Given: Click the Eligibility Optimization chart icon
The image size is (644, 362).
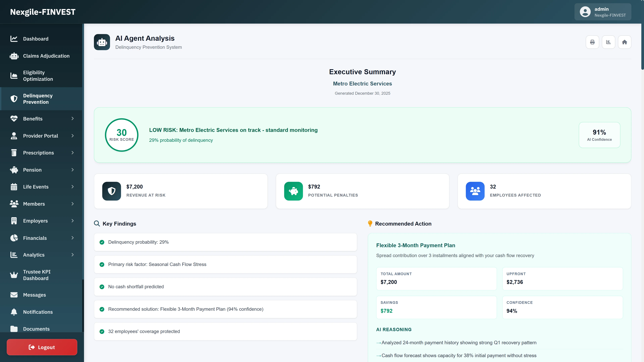Looking at the screenshot, I should pos(14,76).
